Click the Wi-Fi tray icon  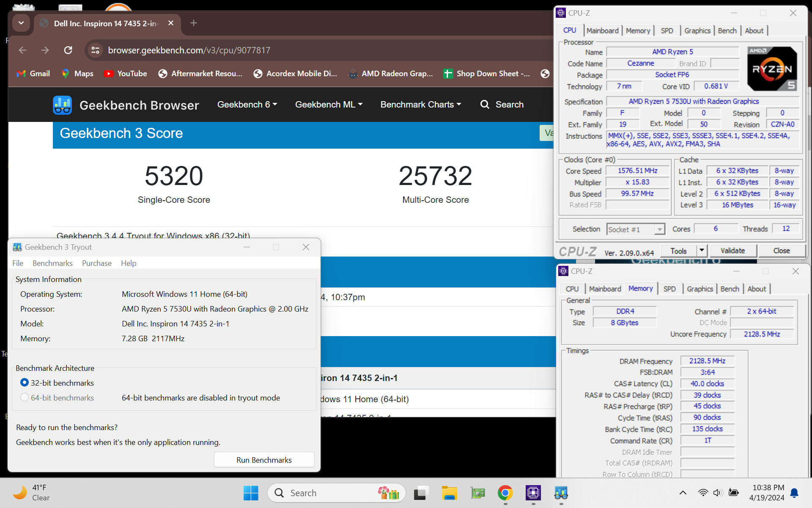pyautogui.click(x=703, y=493)
